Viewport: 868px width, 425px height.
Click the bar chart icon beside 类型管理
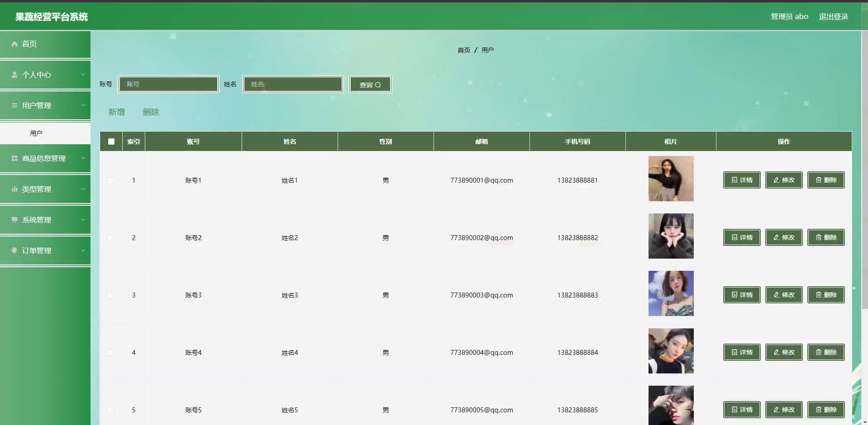[14, 189]
